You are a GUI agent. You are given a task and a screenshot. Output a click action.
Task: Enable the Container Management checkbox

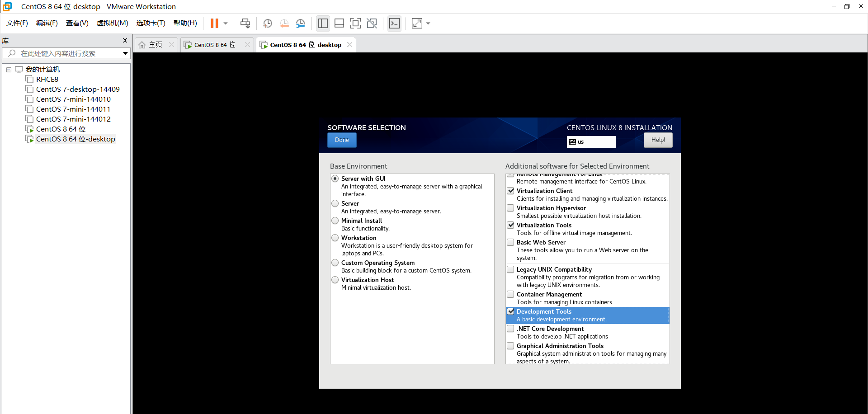click(x=510, y=295)
